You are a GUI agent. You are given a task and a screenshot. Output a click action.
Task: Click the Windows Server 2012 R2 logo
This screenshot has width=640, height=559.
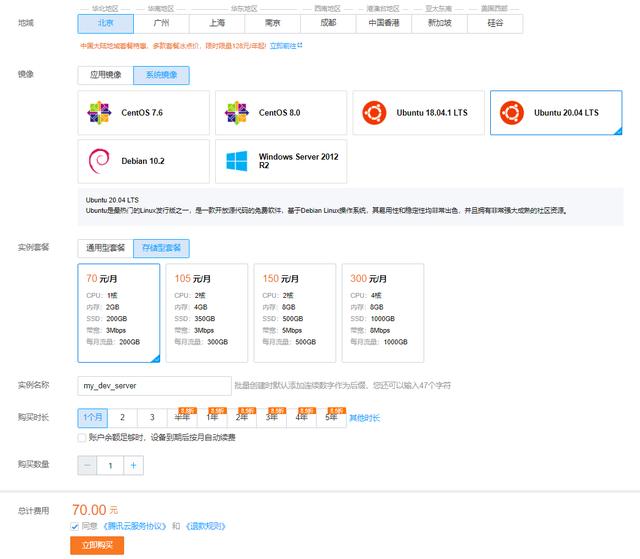[x=237, y=161]
